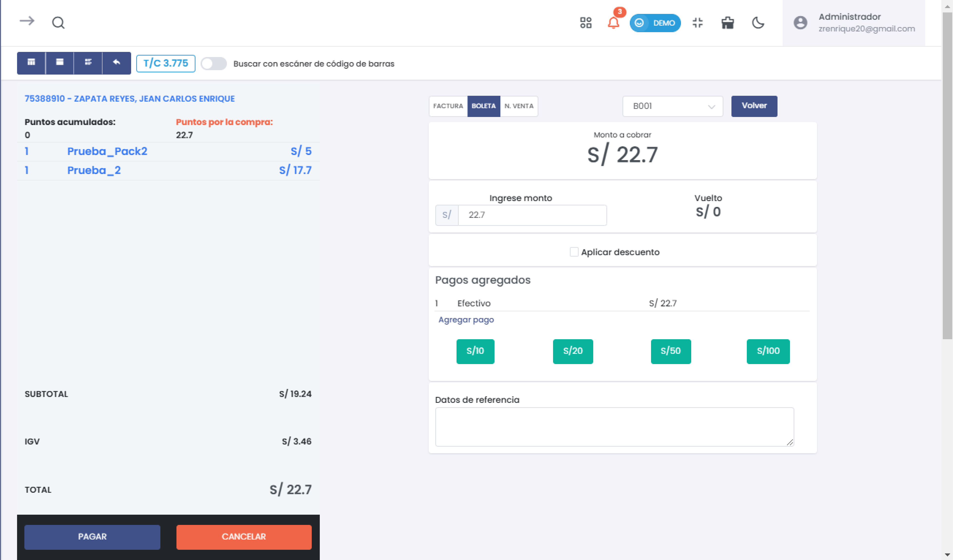
Task: Open the B001 series dropdown
Action: point(672,106)
